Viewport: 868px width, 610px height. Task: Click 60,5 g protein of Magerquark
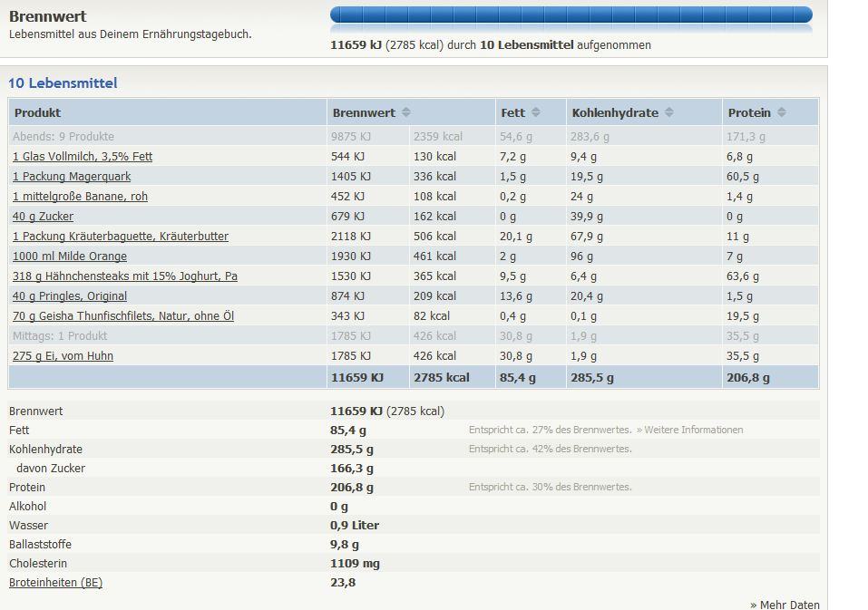coord(742,177)
